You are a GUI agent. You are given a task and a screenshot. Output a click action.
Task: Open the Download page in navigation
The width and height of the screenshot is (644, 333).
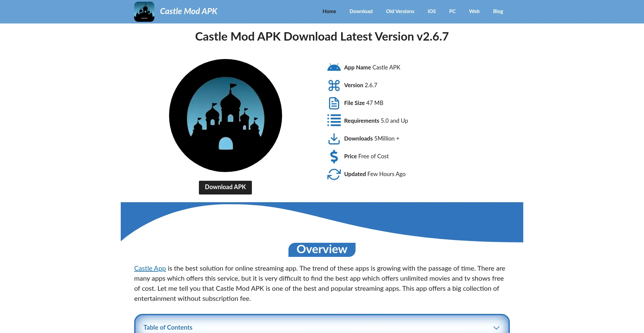pos(361,11)
